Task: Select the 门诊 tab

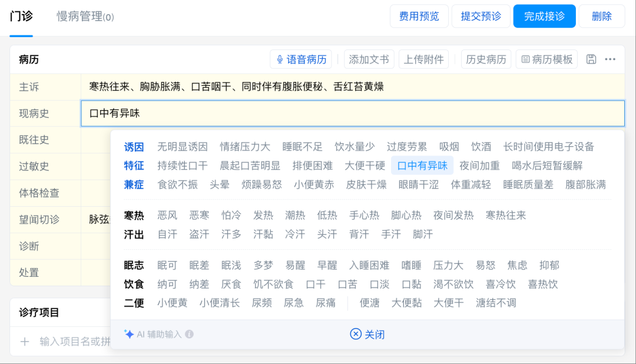Action: pos(21,16)
